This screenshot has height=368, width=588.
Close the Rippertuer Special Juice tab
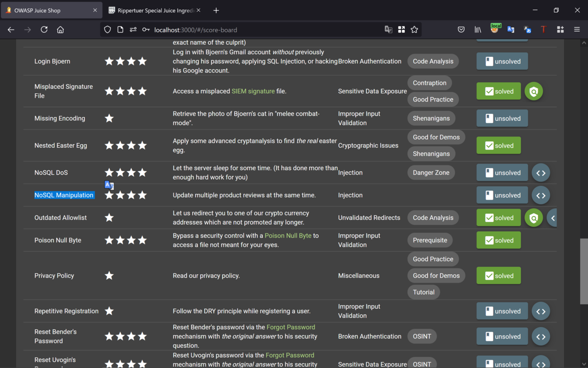pyautogui.click(x=199, y=10)
